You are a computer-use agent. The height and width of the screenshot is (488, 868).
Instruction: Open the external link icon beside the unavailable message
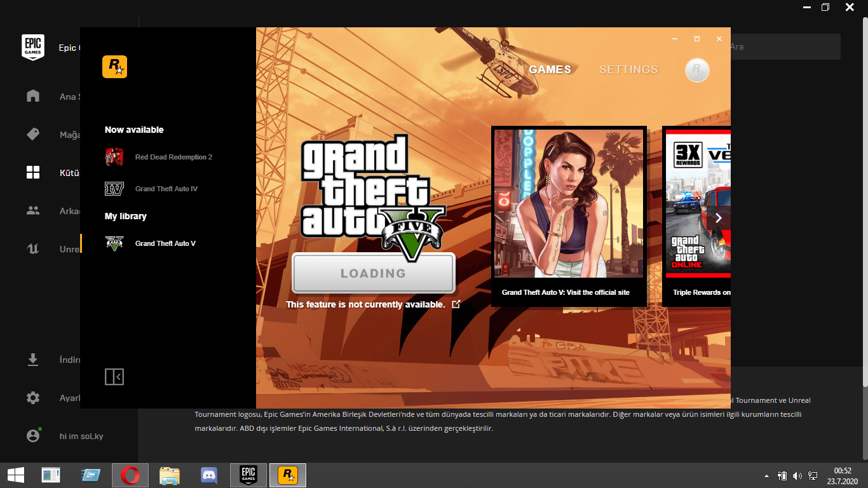click(x=456, y=304)
